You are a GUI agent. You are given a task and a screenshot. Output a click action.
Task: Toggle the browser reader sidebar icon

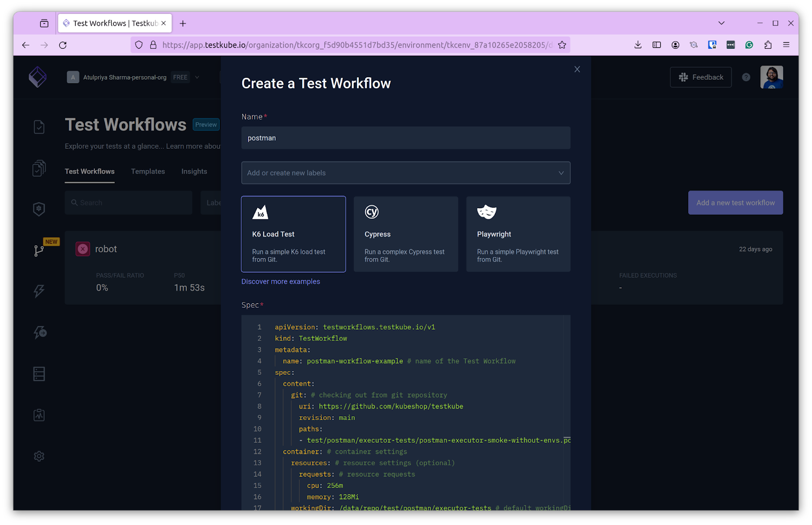click(x=657, y=45)
